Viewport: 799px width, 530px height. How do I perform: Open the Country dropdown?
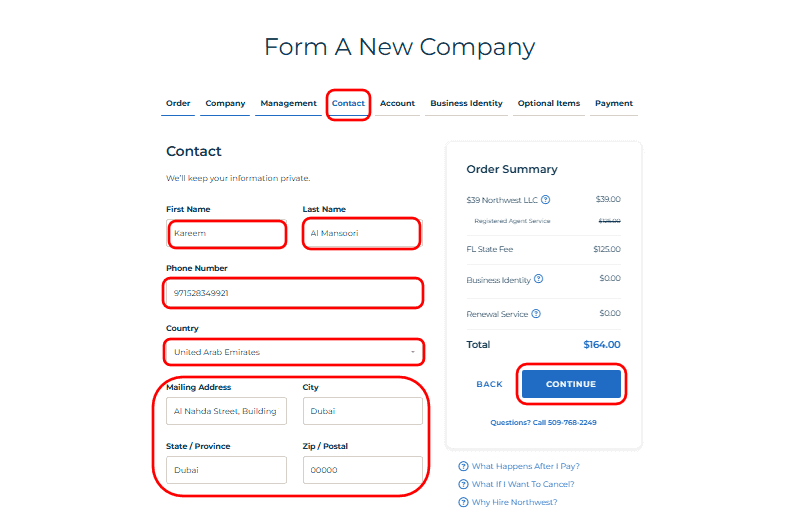coord(294,352)
